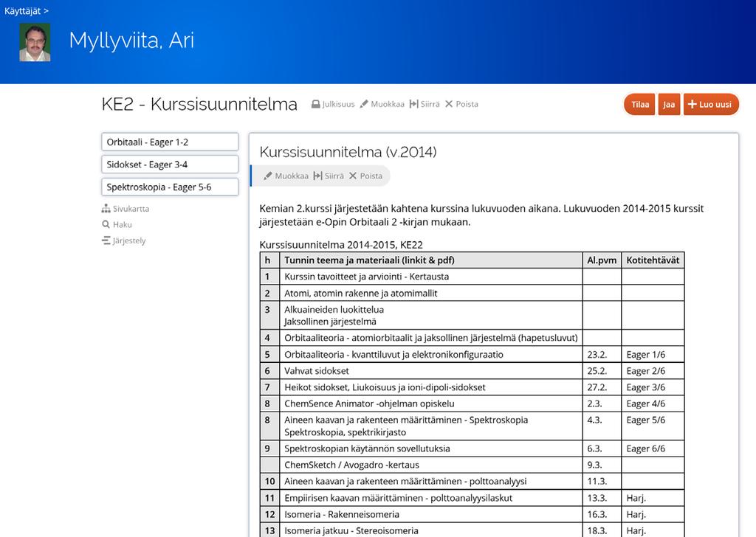Viewport: 756px width, 537px height.
Task: Click the '23.2.' date cell
Action: [x=602, y=355]
